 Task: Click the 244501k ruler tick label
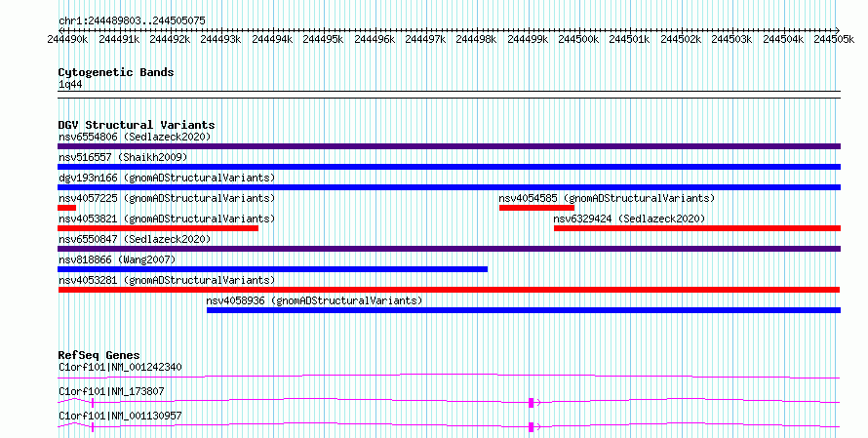point(629,39)
